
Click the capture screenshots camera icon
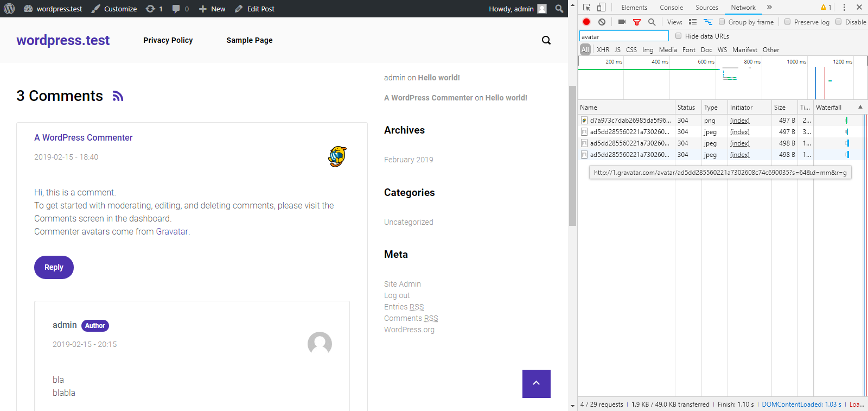point(622,22)
